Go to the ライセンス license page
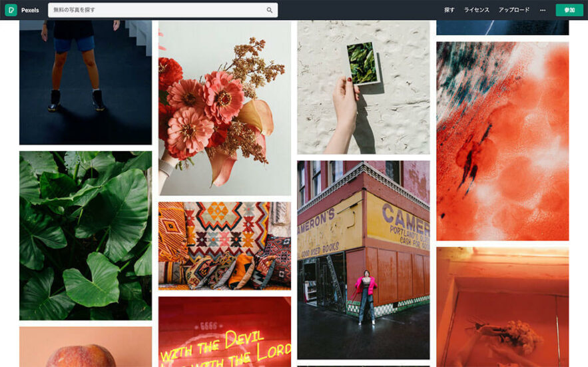Viewport: 588px width, 367px height. coord(477,10)
